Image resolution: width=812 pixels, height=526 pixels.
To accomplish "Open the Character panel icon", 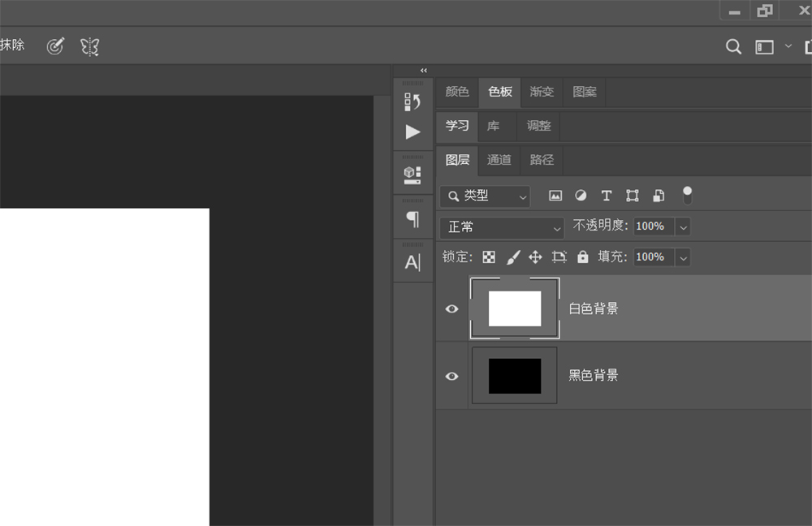I will pyautogui.click(x=412, y=262).
